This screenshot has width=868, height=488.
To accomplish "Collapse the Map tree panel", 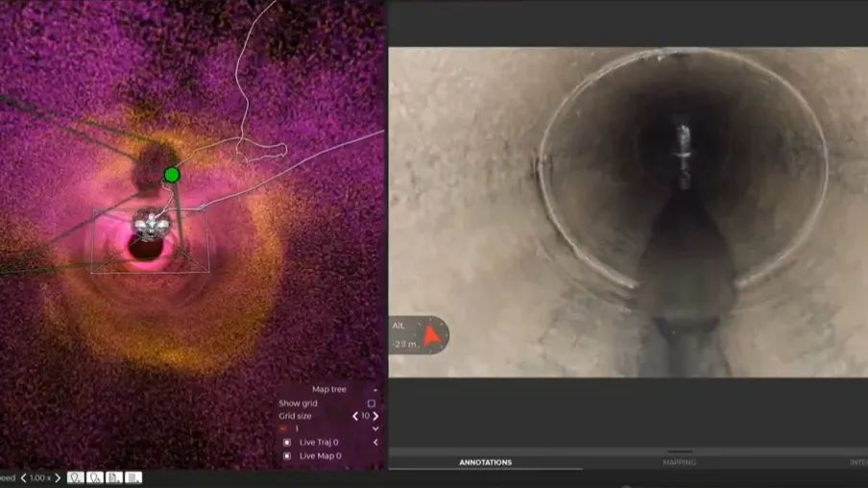I will pyautogui.click(x=374, y=389).
